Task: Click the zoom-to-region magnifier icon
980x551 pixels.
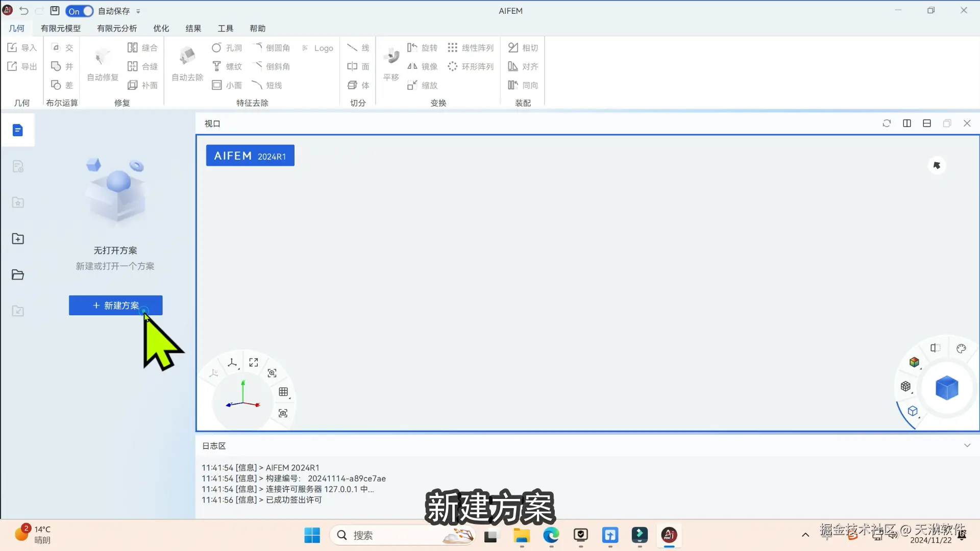Action: pos(272,373)
